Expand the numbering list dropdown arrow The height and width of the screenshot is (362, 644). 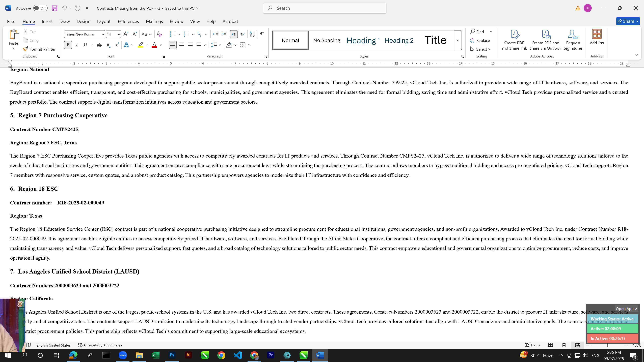193,34
